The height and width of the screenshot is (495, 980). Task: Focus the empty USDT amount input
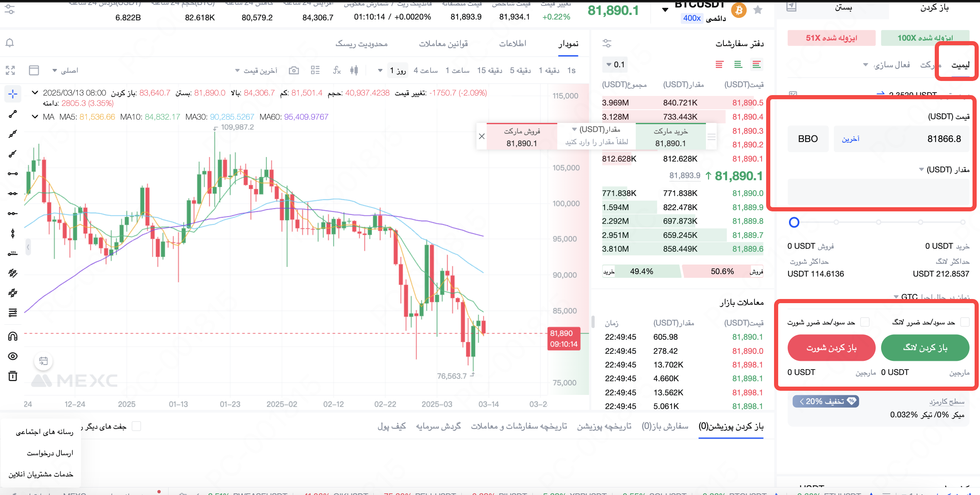878,191
